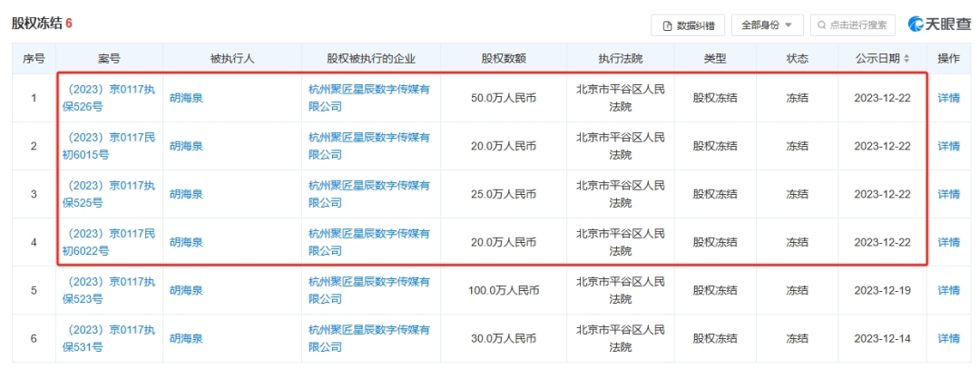980x388 pixels.
Task: Click the 数据纠错 button
Action: click(688, 25)
